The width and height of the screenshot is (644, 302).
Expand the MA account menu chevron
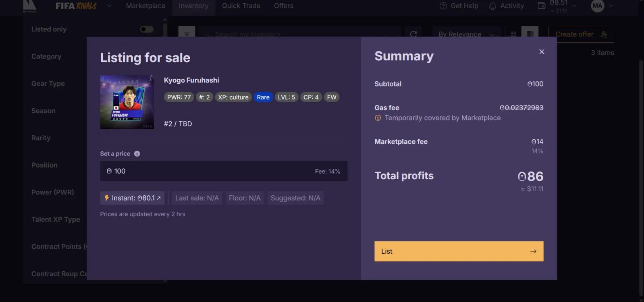click(611, 6)
